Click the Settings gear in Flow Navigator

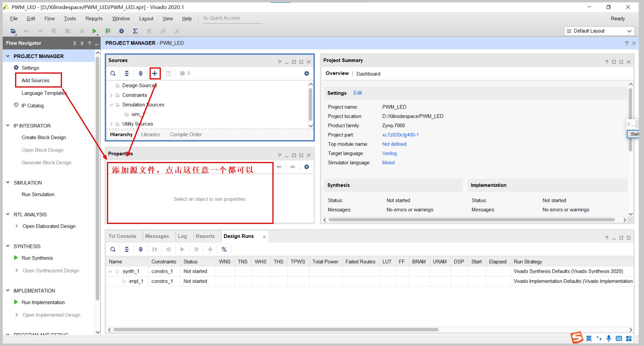[16, 67]
